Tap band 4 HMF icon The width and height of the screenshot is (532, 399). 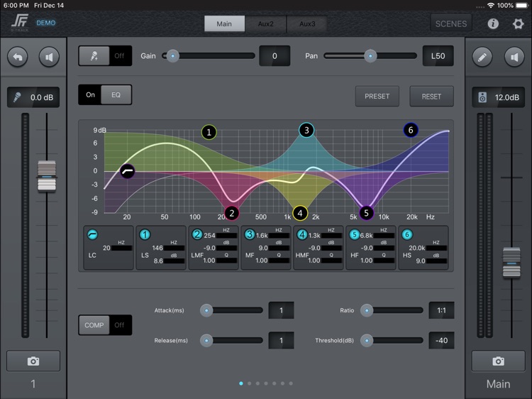tap(302, 234)
